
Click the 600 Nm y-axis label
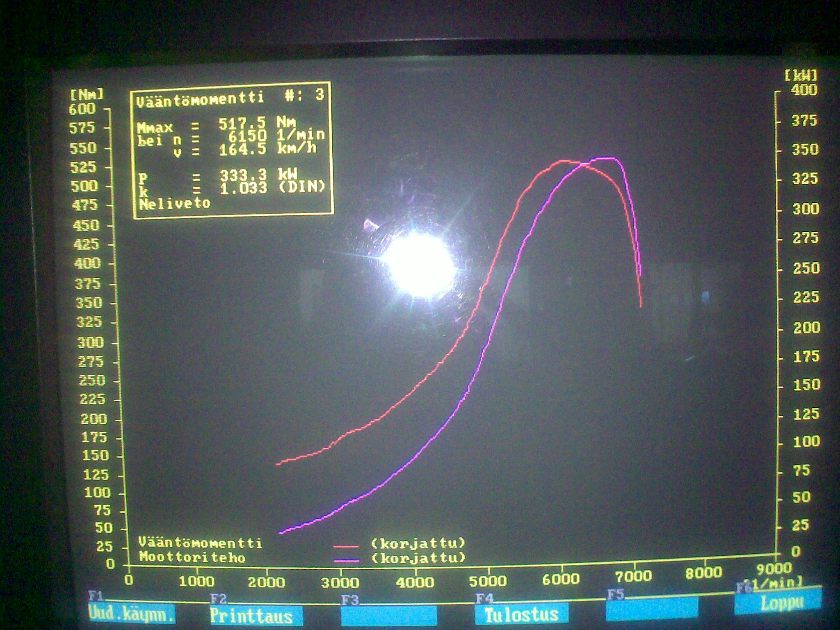(82, 109)
